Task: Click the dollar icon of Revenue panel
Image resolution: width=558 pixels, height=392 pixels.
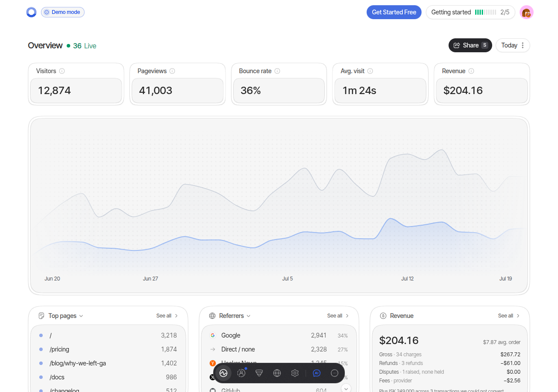Action: 383,316
